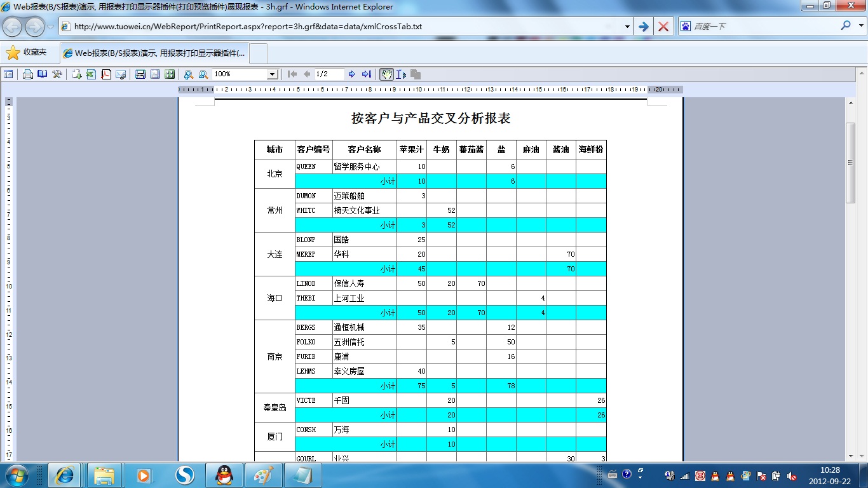This screenshot has height=488, width=868.
Task: Expand the address bar URL history dropdown
Action: [627, 27]
